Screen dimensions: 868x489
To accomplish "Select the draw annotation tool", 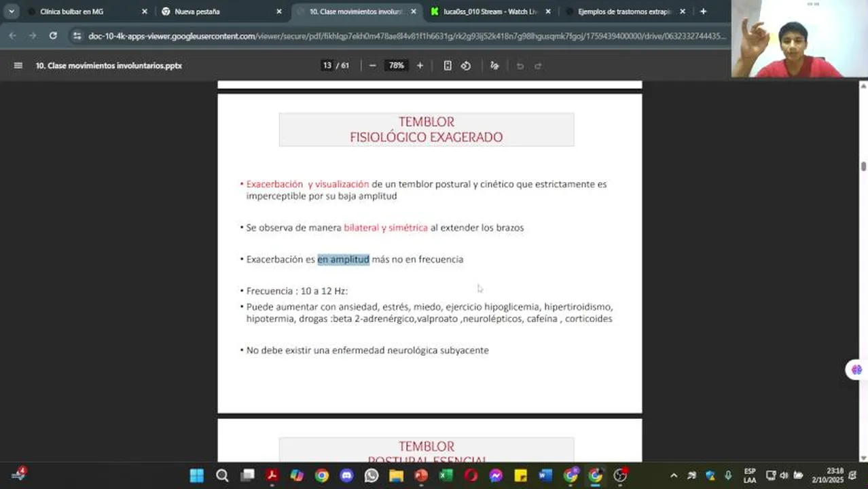I will (x=494, y=66).
